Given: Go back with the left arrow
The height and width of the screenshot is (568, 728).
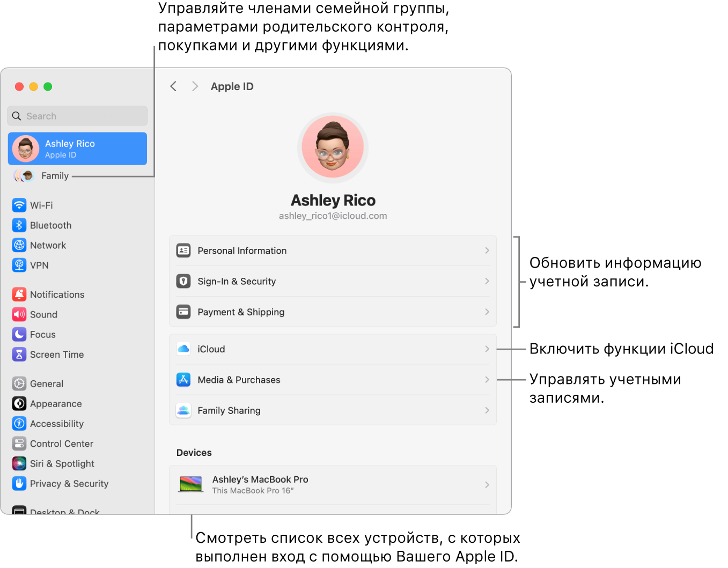Looking at the screenshot, I should coord(173,86).
